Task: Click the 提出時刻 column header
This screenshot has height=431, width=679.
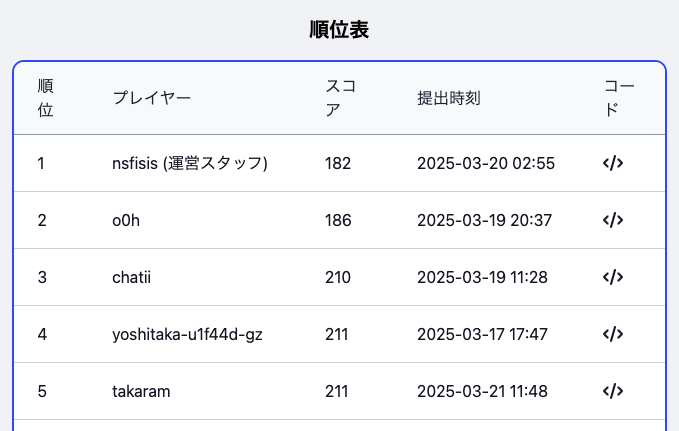Action: point(449,98)
